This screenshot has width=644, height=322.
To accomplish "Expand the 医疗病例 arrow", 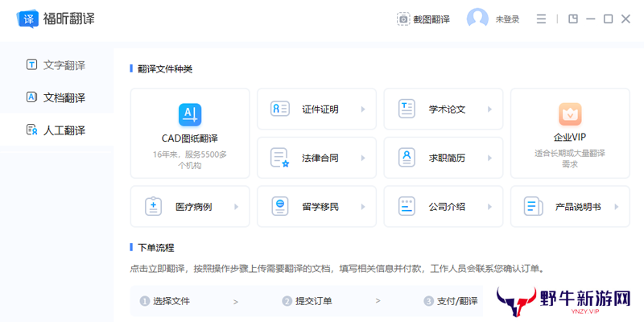I will pyautogui.click(x=236, y=207).
